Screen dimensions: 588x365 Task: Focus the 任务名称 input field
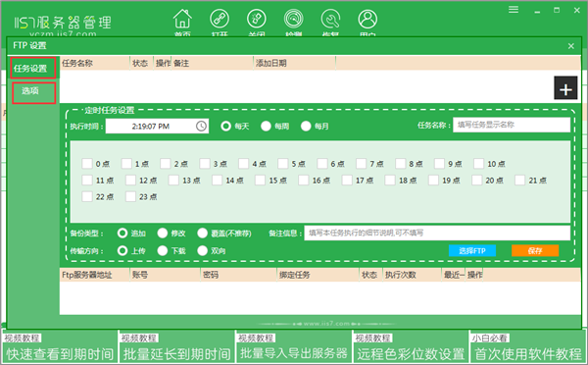[512, 125]
